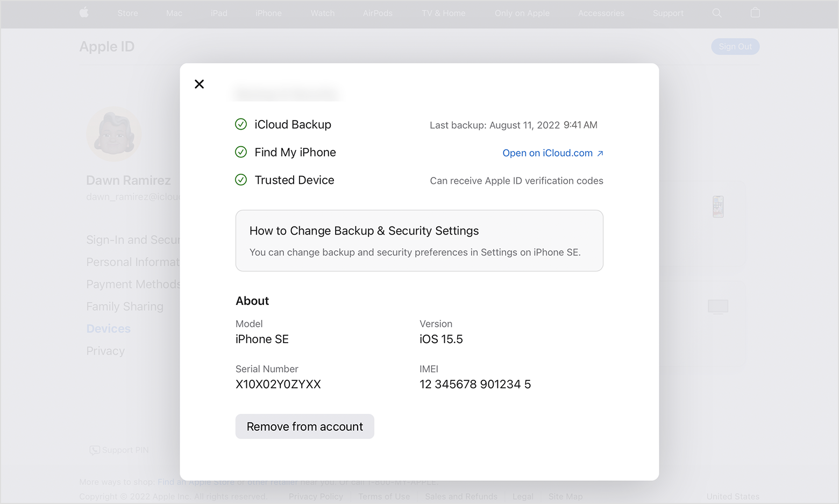Image resolution: width=839 pixels, height=504 pixels.
Task: Open the iPad menu
Action: tap(219, 13)
